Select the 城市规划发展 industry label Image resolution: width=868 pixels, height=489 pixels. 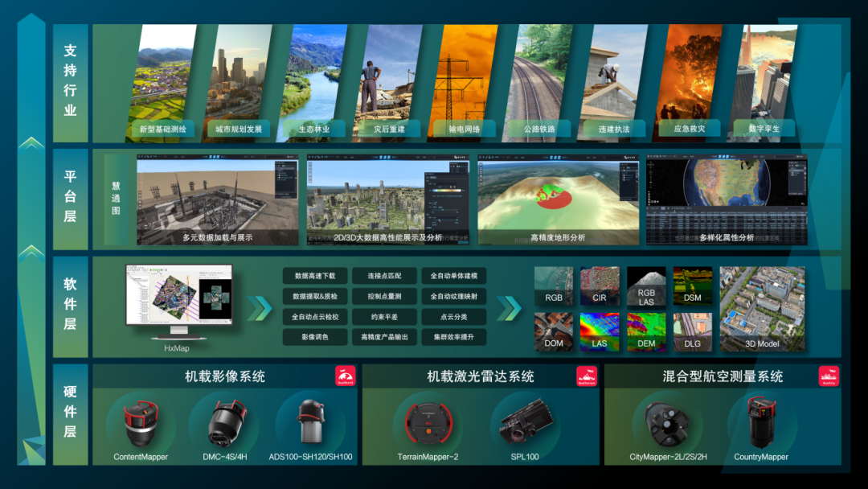click(x=239, y=129)
